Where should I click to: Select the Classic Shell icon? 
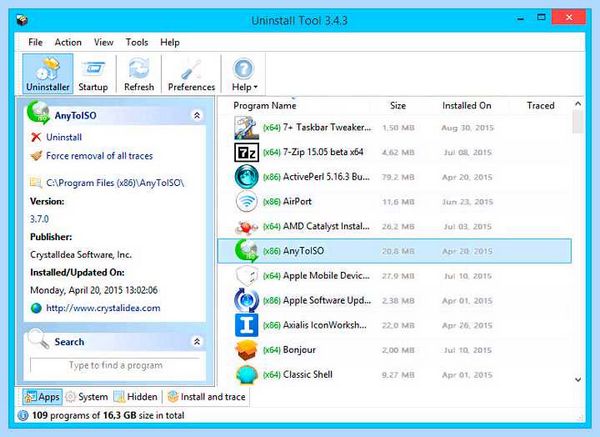[x=246, y=375]
